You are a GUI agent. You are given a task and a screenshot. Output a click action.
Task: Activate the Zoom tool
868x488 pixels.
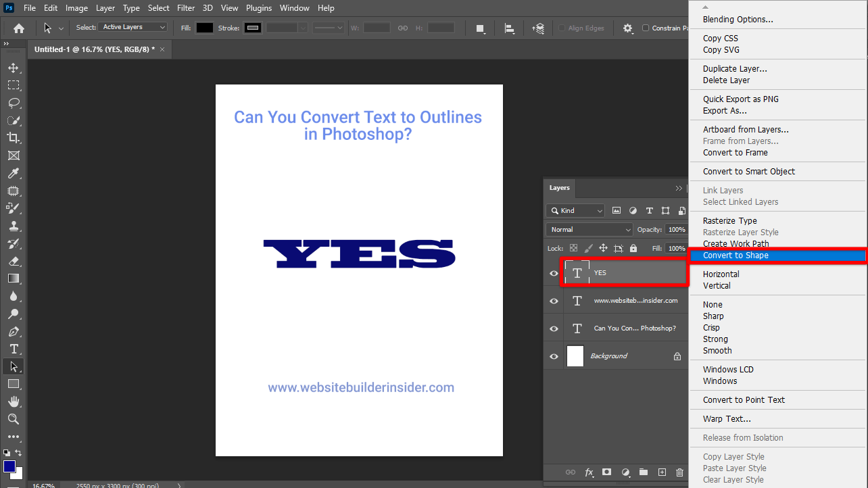click(14, 419)
